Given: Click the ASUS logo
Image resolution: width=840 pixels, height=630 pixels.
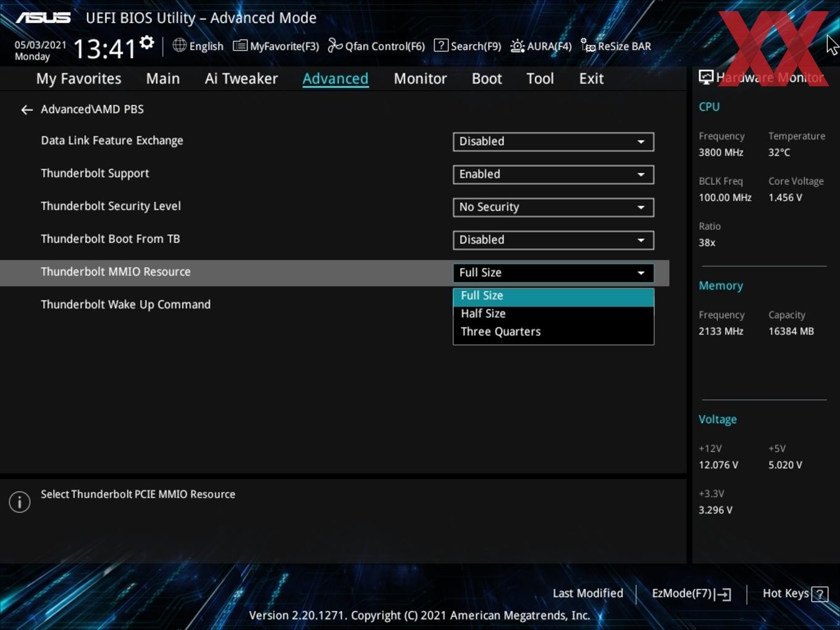Looking at the screenshot, I should pyautogui.click(x=43, y=17).
